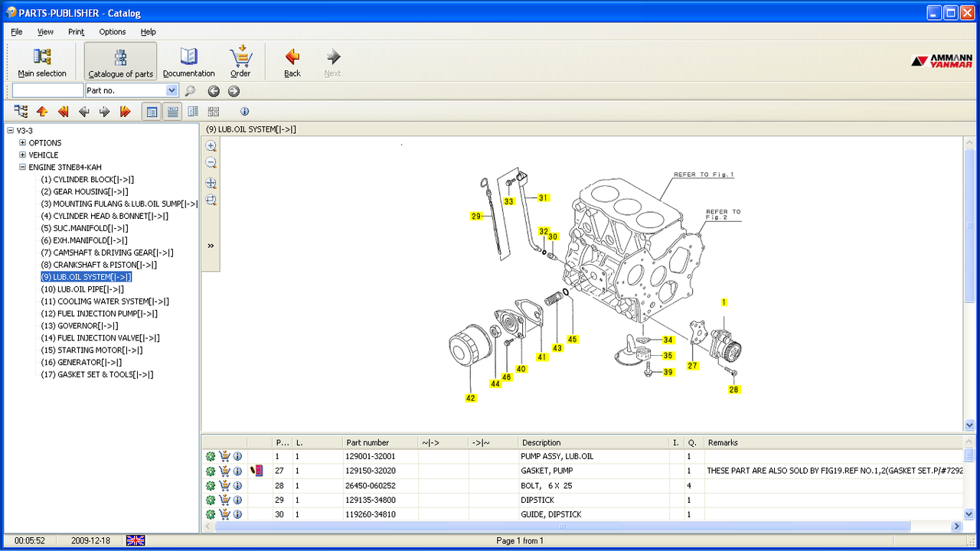
Task: Click the Remarks column header
Action: [x=833, y=442]
